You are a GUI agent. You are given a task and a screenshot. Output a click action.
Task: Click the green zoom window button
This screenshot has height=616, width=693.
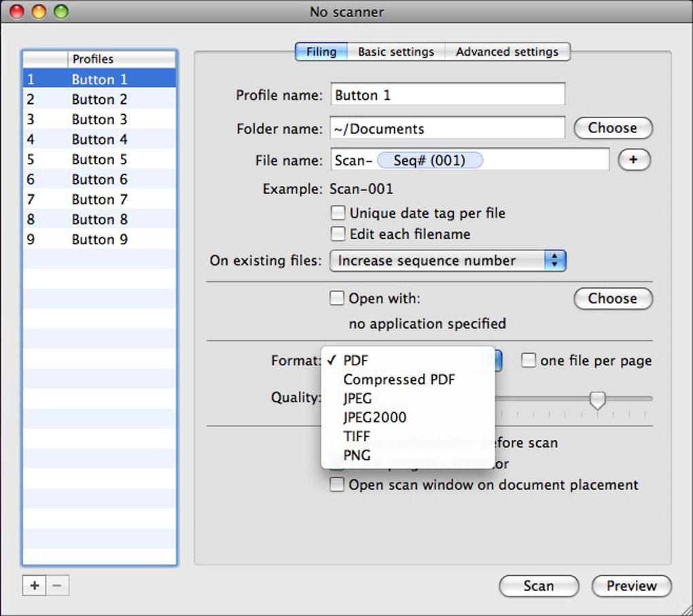[61, 12]
